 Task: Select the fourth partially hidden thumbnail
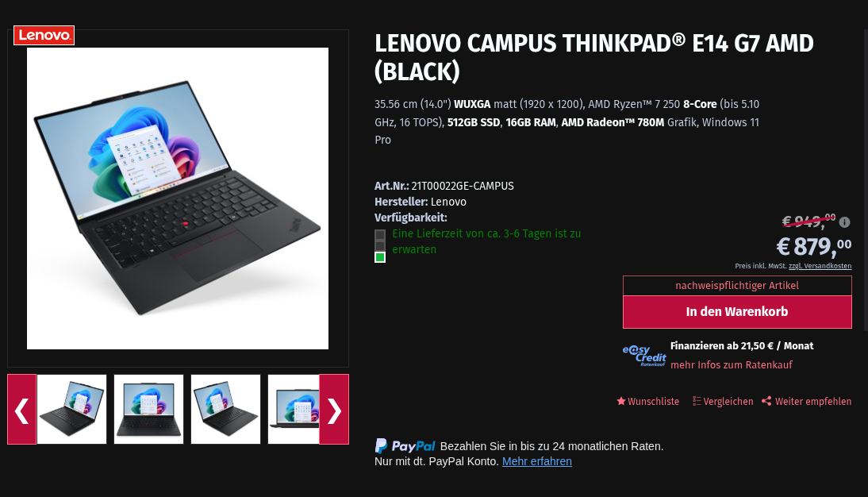tap(294, 410)
